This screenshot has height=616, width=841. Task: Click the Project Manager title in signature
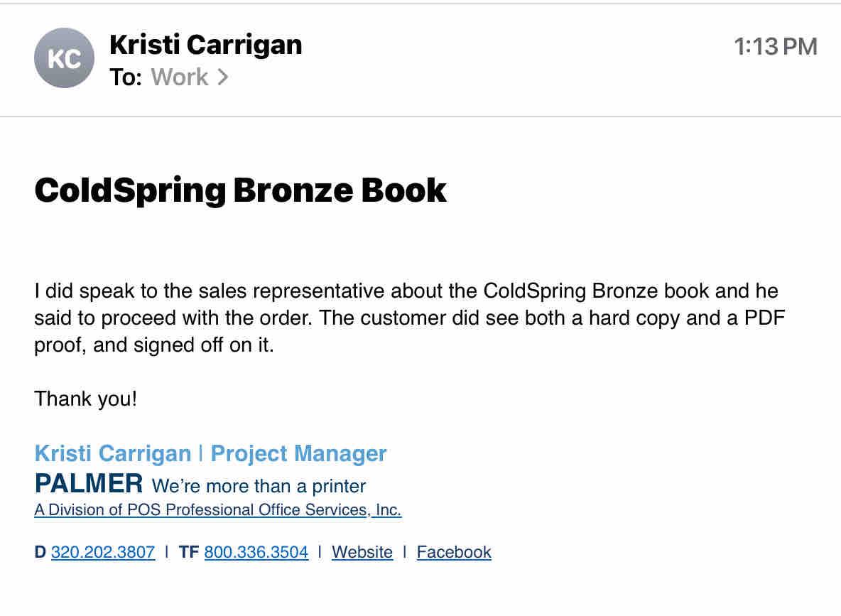coord(299,453)
